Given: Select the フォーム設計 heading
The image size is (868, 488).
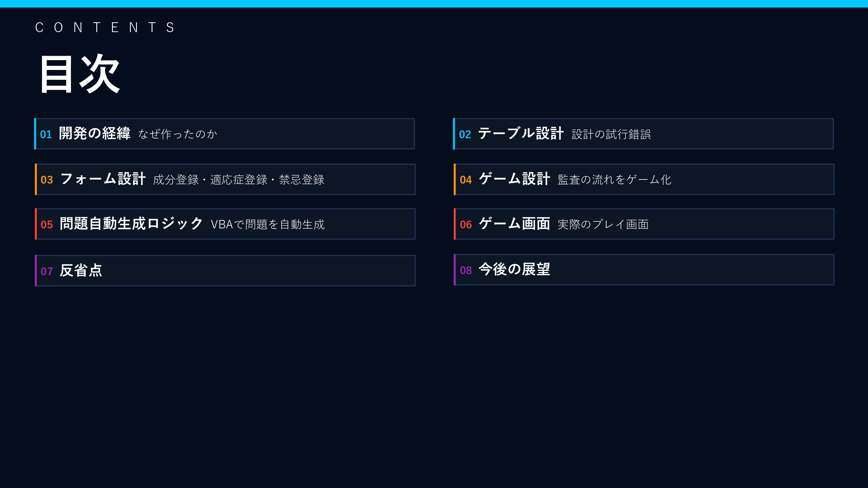Looking at the screenshot, I should pos(103,179).
